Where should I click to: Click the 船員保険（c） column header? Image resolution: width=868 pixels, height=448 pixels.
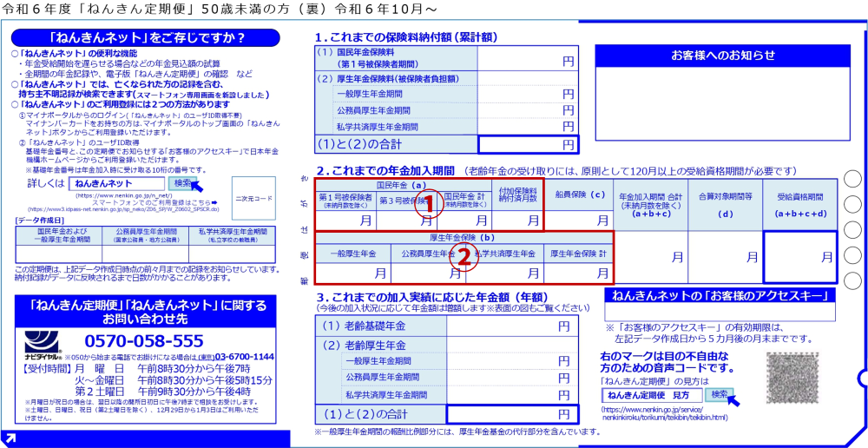click(578, 194)
